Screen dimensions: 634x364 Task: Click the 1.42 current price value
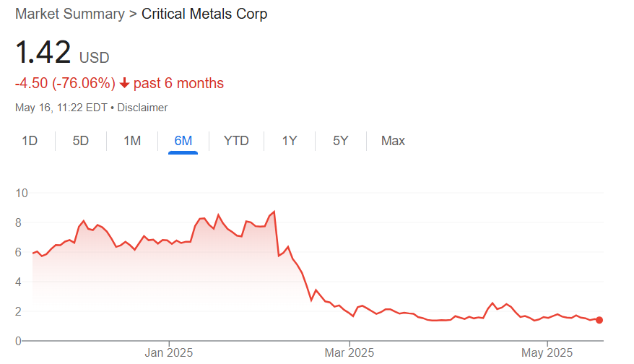pos(43,53)
